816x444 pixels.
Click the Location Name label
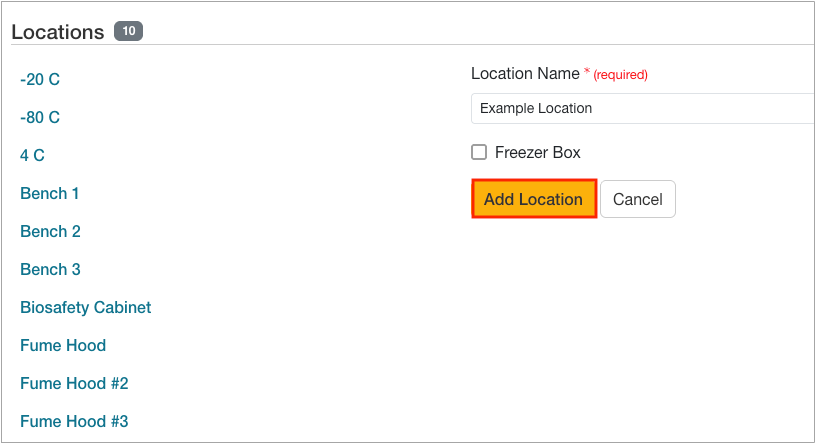[x=525, y=74]
